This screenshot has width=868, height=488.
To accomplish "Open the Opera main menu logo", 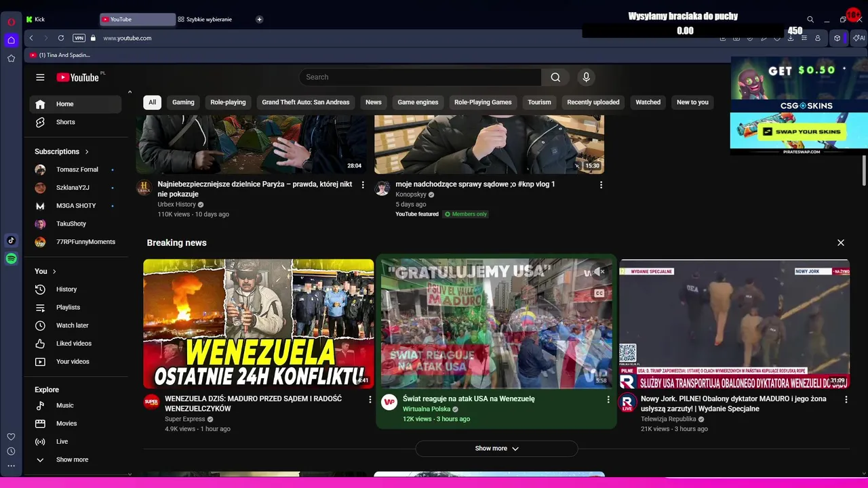I will [x=12, y=22].
